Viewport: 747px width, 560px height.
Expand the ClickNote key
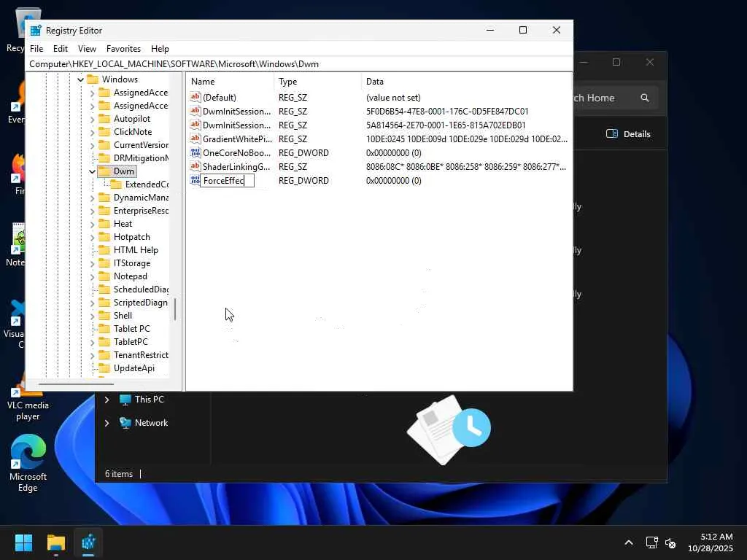click(92, 132)
